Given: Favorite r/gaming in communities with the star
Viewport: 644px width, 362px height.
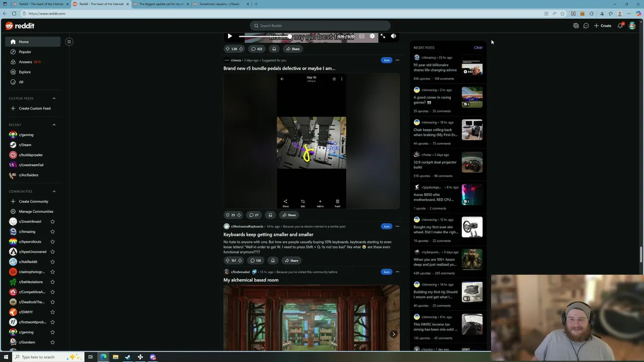Looking at the screenshot, I should pyautogui.click(x=52, y=332).
